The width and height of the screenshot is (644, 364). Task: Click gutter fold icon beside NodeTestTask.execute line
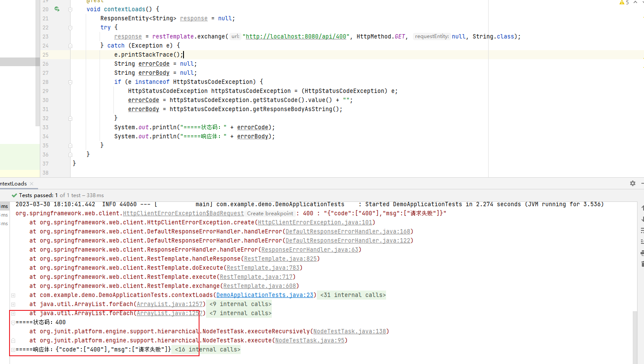point(13,341)
